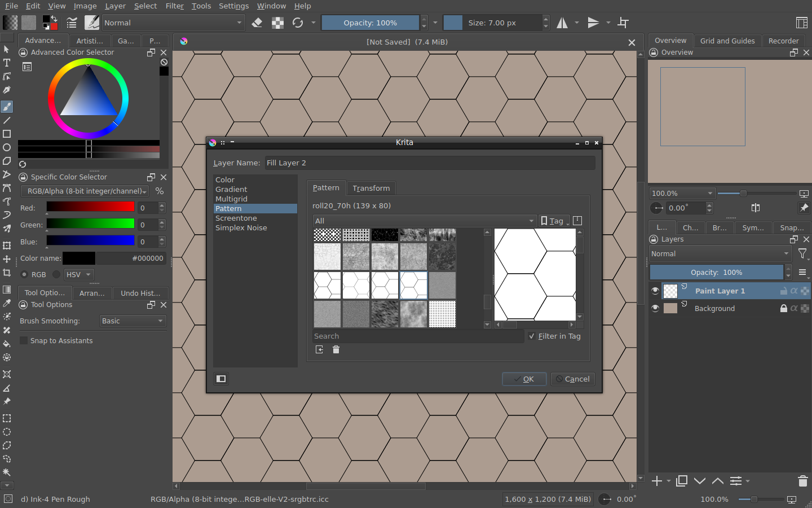Select the Freehand Brush tool
The width and height of the screenshot is (812, 508).
7,107
